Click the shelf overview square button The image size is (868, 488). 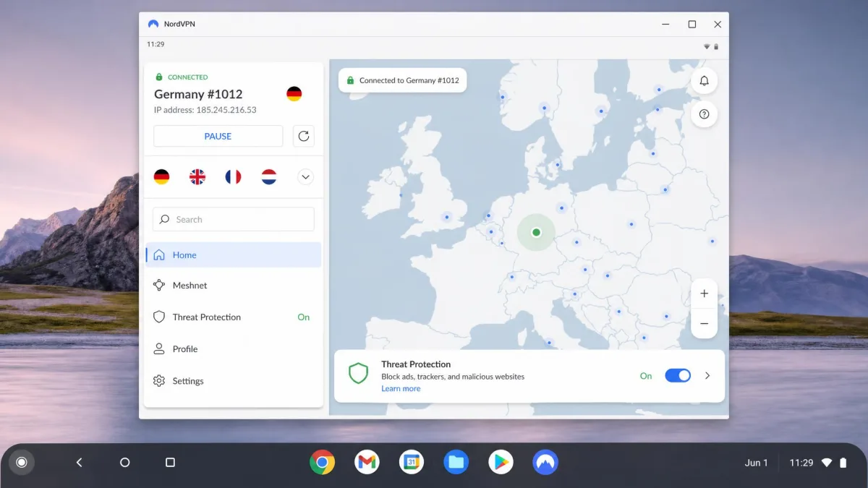click(170, 463)
